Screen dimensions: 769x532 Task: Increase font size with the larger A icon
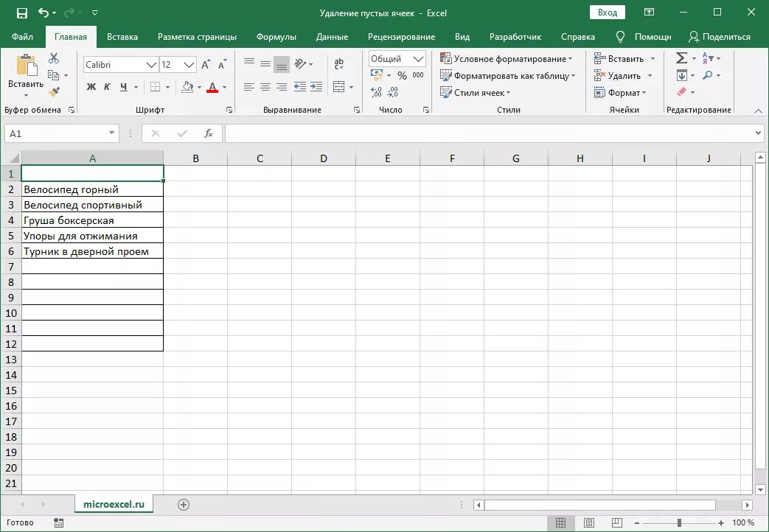tap(206, 64)
